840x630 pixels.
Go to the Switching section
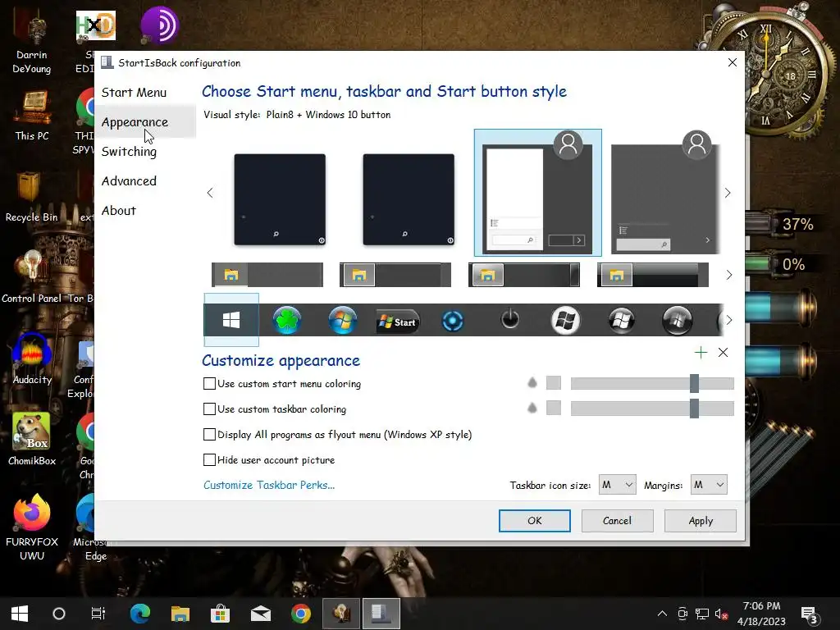tap(129, 152)
